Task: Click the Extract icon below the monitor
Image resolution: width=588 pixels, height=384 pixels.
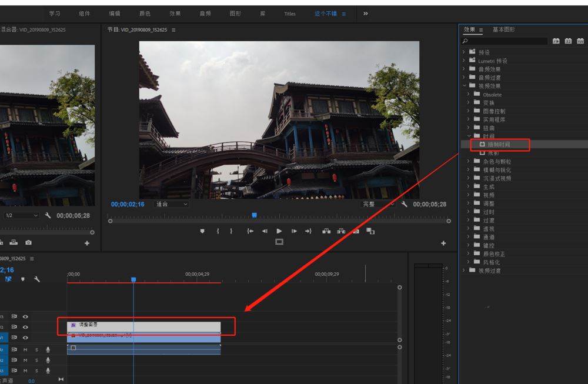Action: (x=339, y=231)
